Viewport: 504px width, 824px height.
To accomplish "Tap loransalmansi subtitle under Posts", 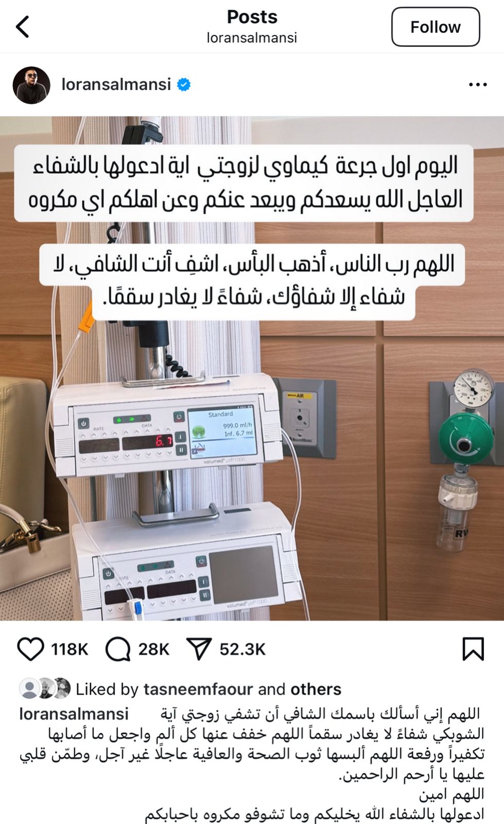I will [252, 38].
